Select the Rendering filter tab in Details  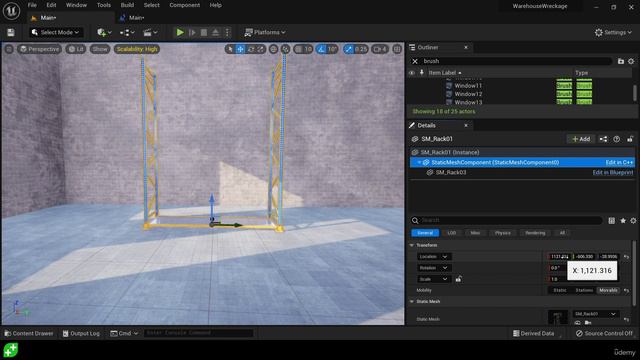(535, 233)
